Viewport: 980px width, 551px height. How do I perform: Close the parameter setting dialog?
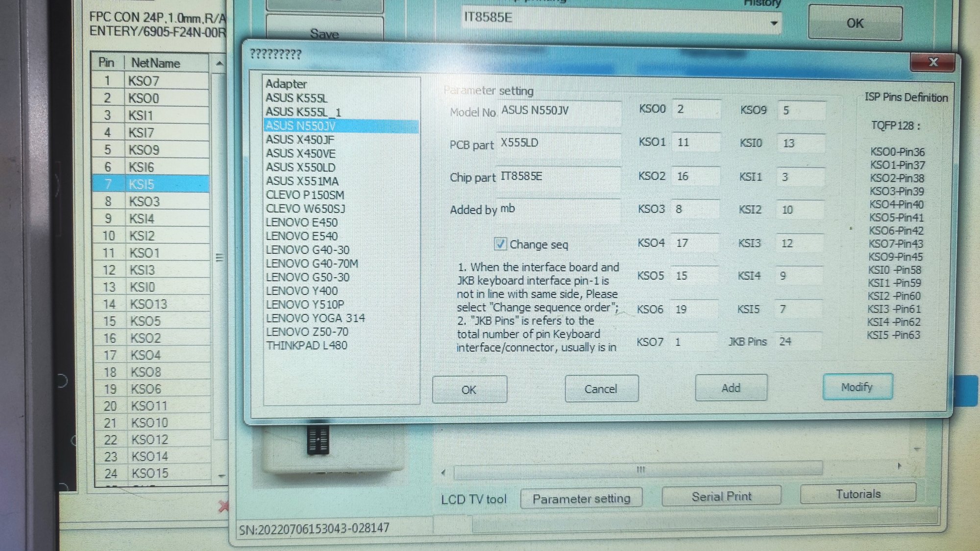(933, 62)
